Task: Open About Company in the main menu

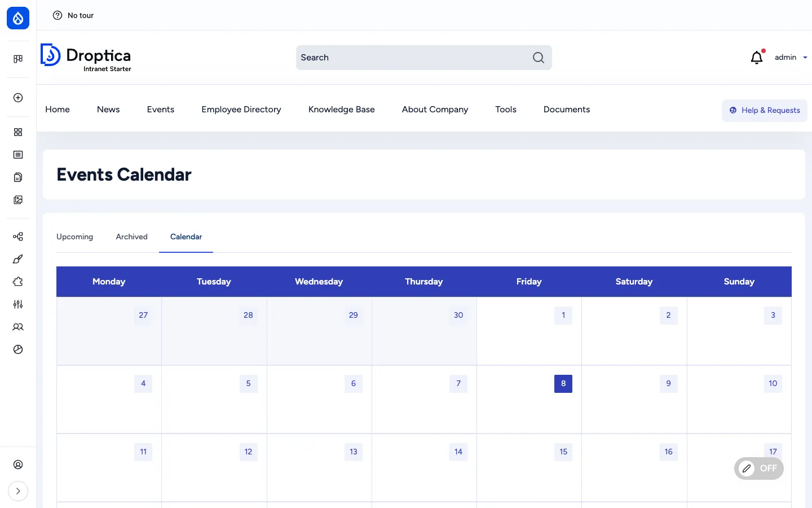Action: [x=435, y=110]
